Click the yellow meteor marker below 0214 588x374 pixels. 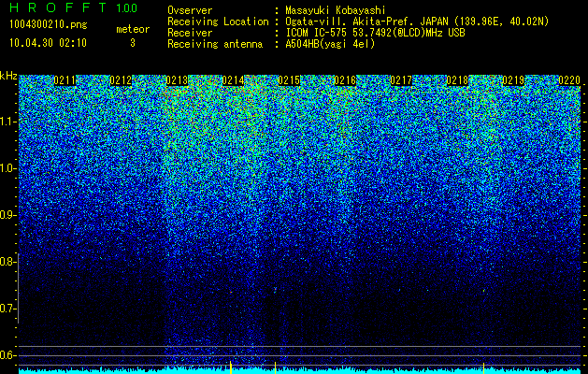pyautogui.click(x=231, y=367)
